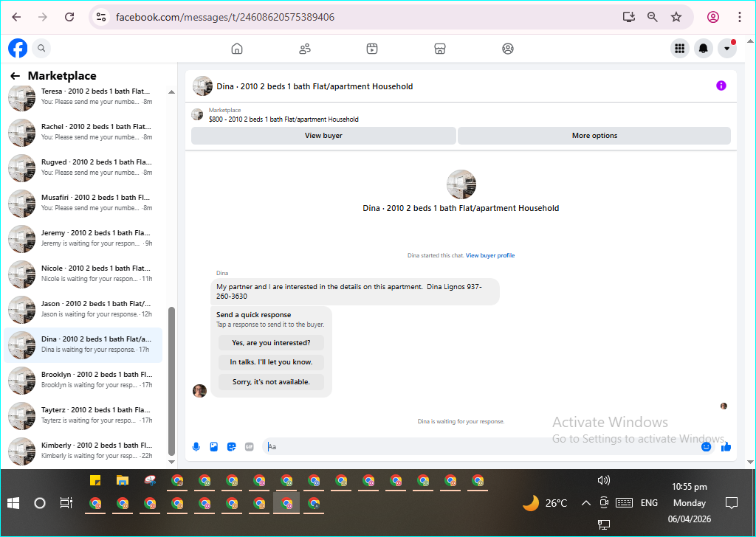Open the account dropdown arrow
756x537 pixels.
coord(727,48)
